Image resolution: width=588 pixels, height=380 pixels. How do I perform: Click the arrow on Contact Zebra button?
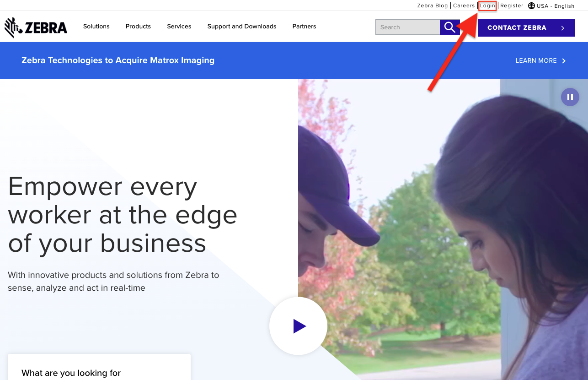click(x=563, y=28)
